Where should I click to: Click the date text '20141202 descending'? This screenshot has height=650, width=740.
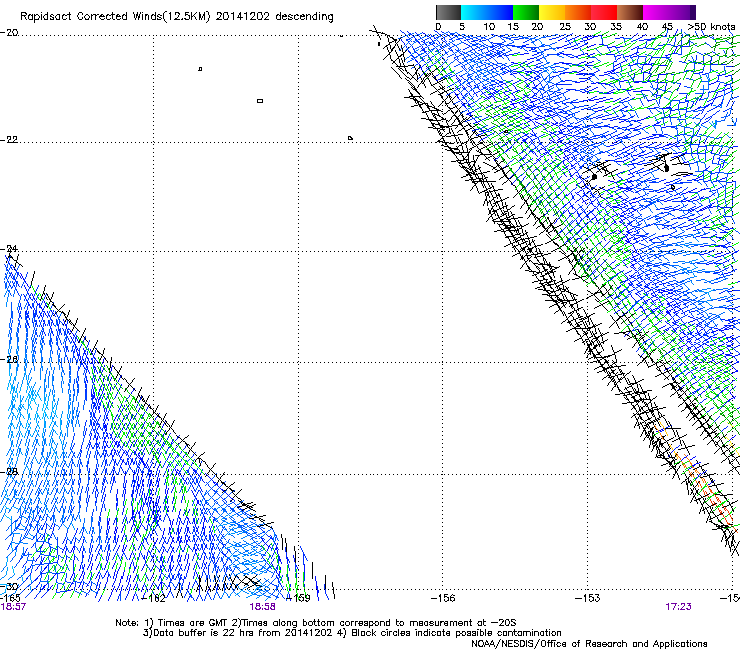275,17
